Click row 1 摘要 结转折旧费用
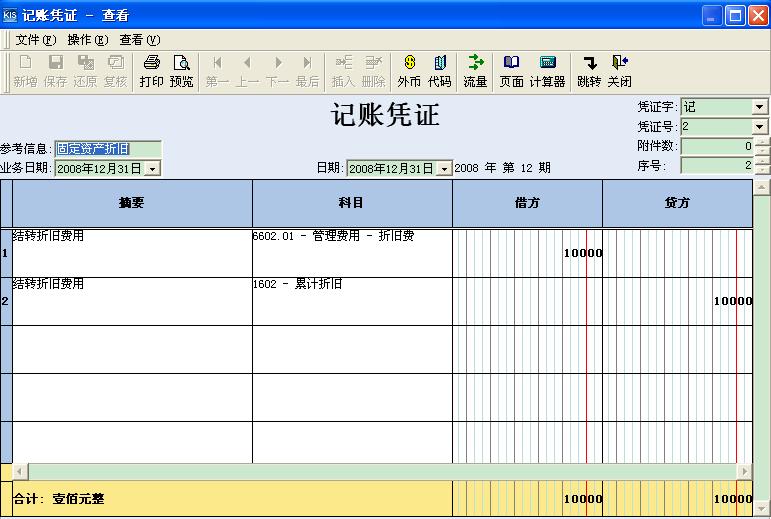 pos(132,253)
